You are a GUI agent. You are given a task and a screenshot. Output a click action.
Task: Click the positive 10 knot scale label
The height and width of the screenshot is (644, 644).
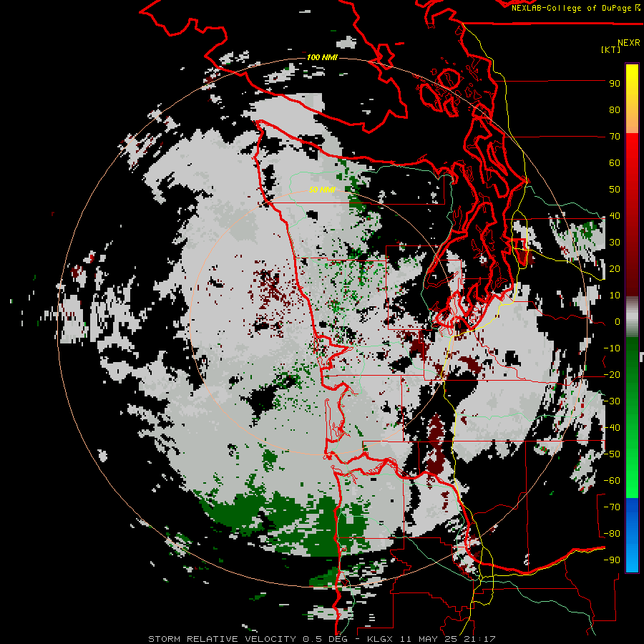[615, 296]
